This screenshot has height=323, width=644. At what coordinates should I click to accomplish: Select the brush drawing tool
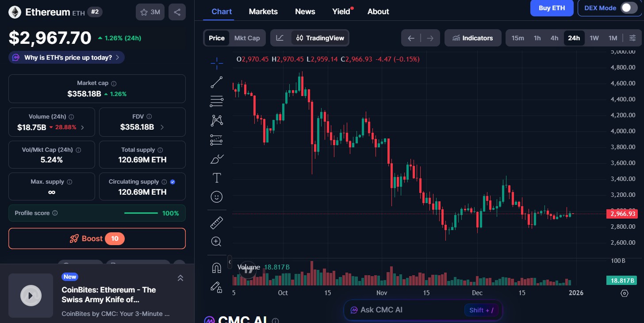tap(216, 158)
